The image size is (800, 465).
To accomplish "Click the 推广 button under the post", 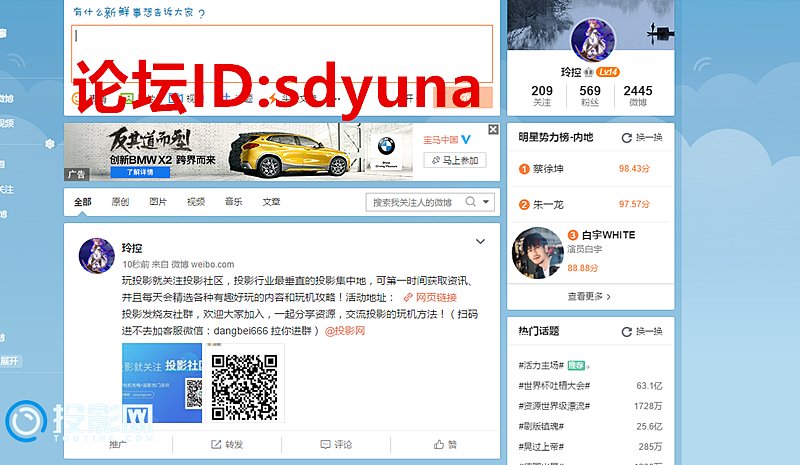I will (118, 445).
